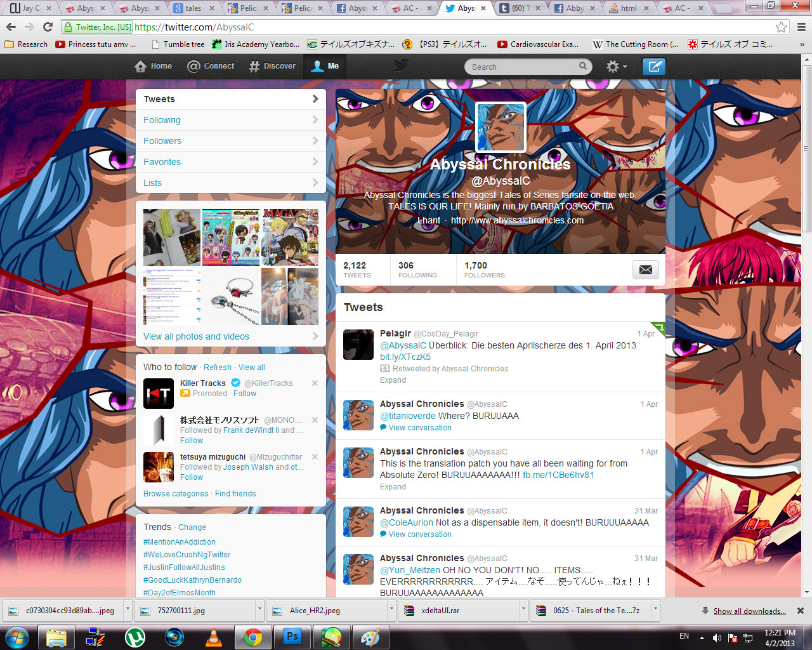Open uTorrent from the taskbar

[x=135, y=637]
